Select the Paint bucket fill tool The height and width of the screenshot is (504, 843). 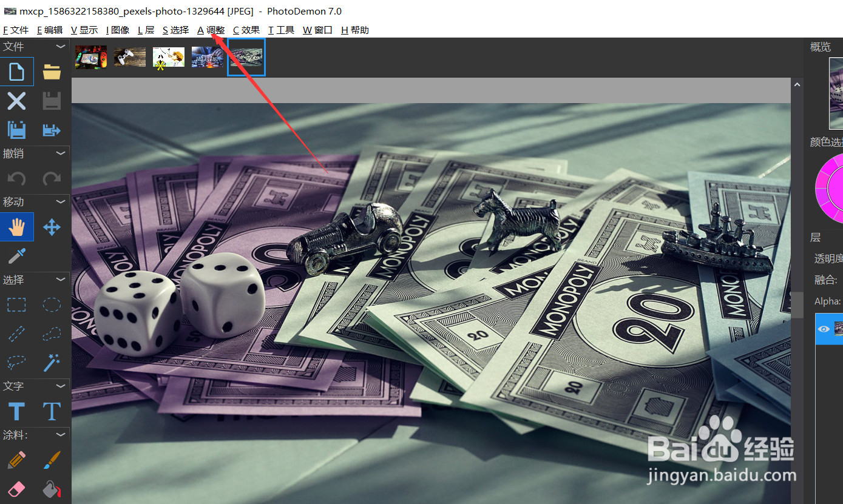tap(52, 489)
